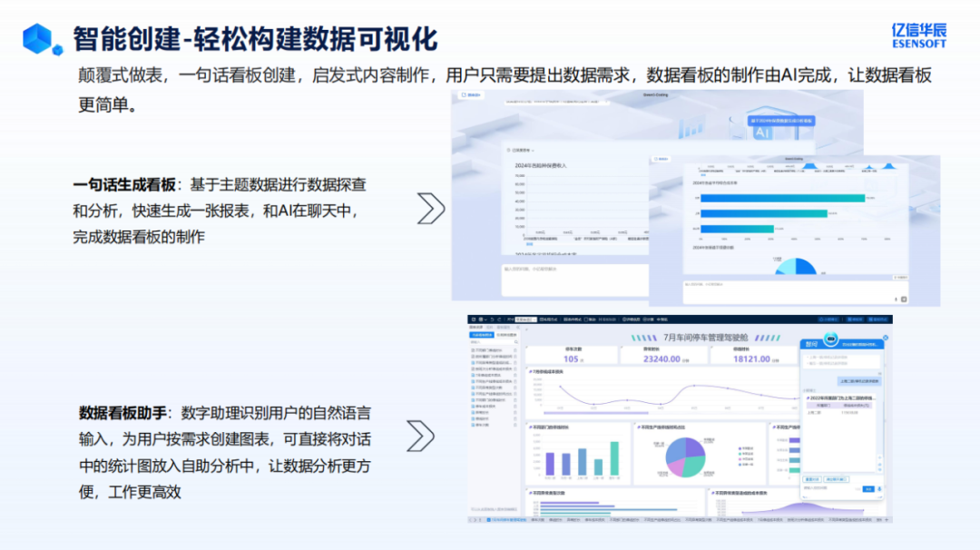Click the undo icon in the dashboard editor toolbar
Image resolution: width=980 pixels, height=550 pixels.
tap(492, 319)
